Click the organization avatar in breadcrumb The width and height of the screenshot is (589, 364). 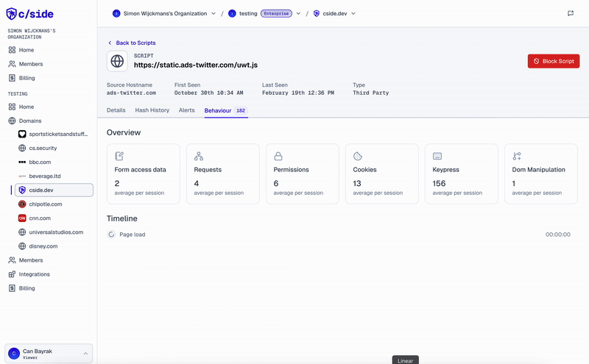coord(116,13)
